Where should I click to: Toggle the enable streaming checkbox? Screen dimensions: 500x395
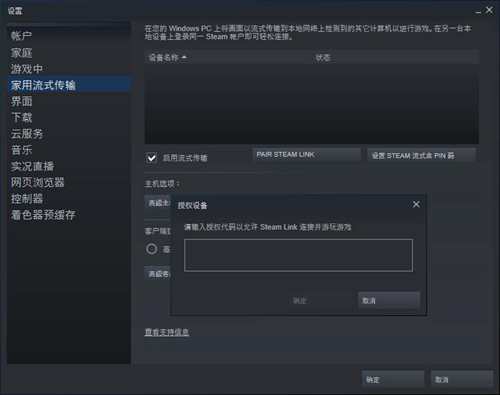[x=151, y=158]
